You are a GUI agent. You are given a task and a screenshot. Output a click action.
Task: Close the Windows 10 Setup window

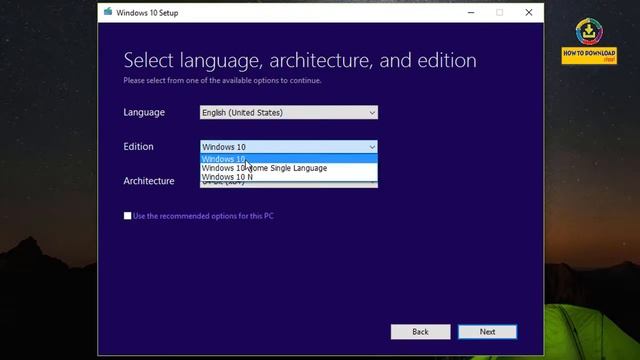(x=529, y=13)
